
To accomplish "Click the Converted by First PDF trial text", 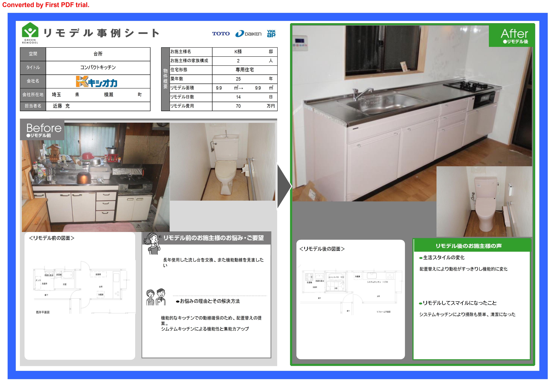I will tap(46, 5).
